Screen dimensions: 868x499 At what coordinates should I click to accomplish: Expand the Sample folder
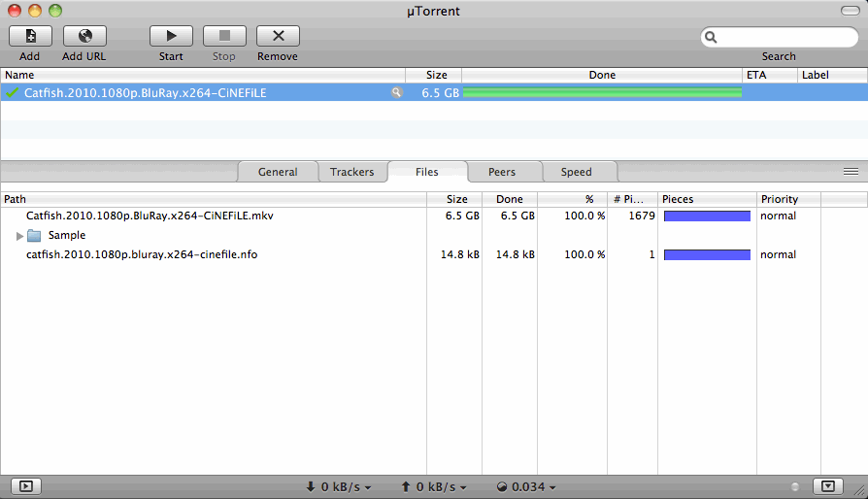click(19, 236)
